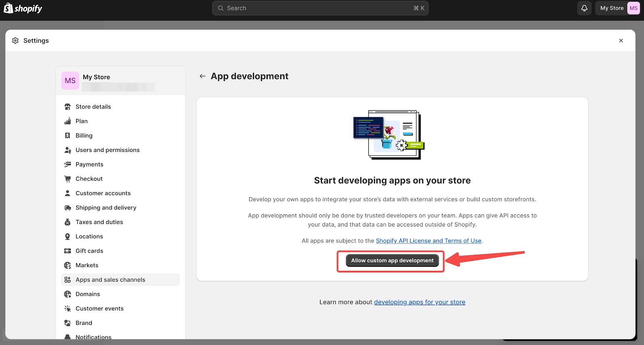Screen dimensions: 644x345
Task: Click the Shopify logo
Action: [x=23, y=8]
